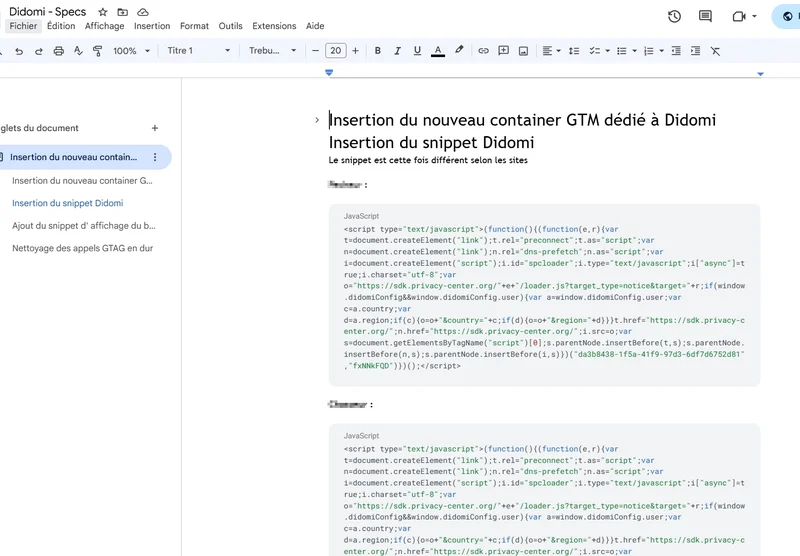Click the Didomi - Specs document title
The width and height of the screenshot is (800, 556).
tap(47, 12)
